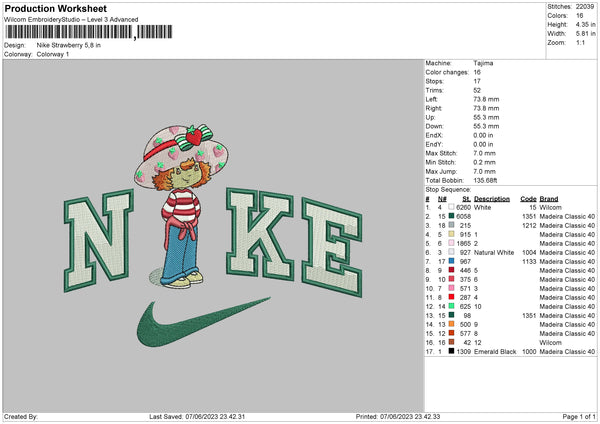The width and height of the screenshot is (600, 424).
Task: Click the Height value 4.35 in
Action: pyautogui.click(x=585, y=24)
